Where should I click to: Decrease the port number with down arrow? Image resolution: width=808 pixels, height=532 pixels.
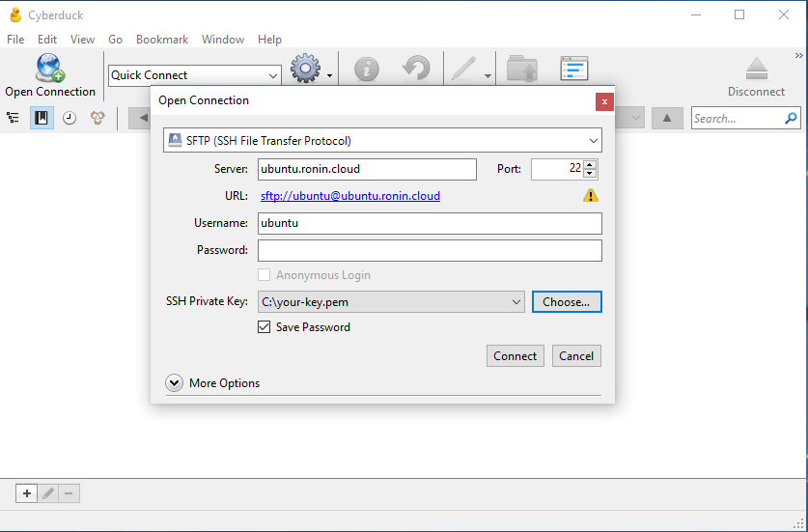click(591, 173)
